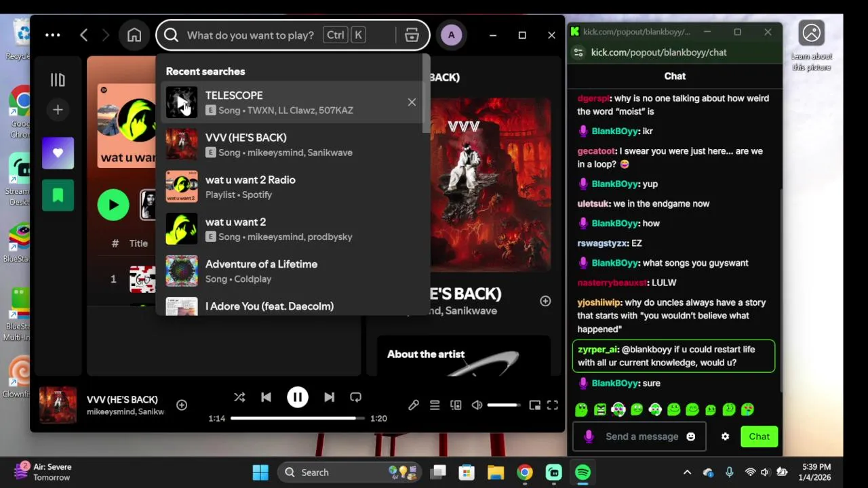Click the kick.com/popout/blankboyy/chat address
This screenshot has height=488, width=868.
658,52
